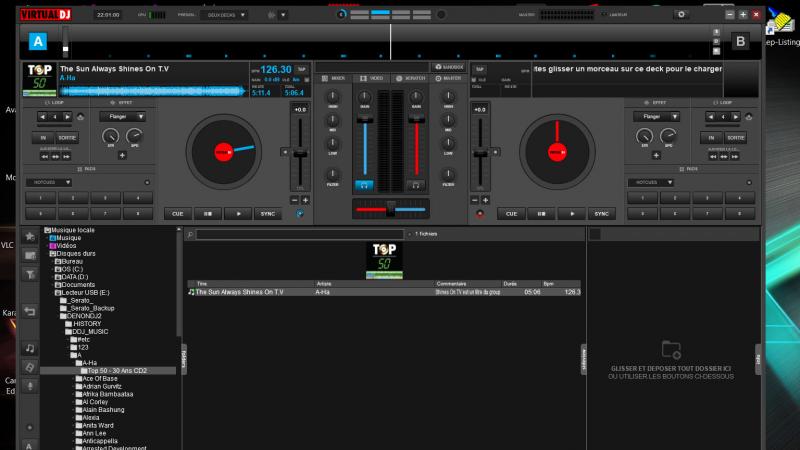The width and height of the screenshot is (800, 450).
Task: Click left channel volume fader
Action: [365, 119]
